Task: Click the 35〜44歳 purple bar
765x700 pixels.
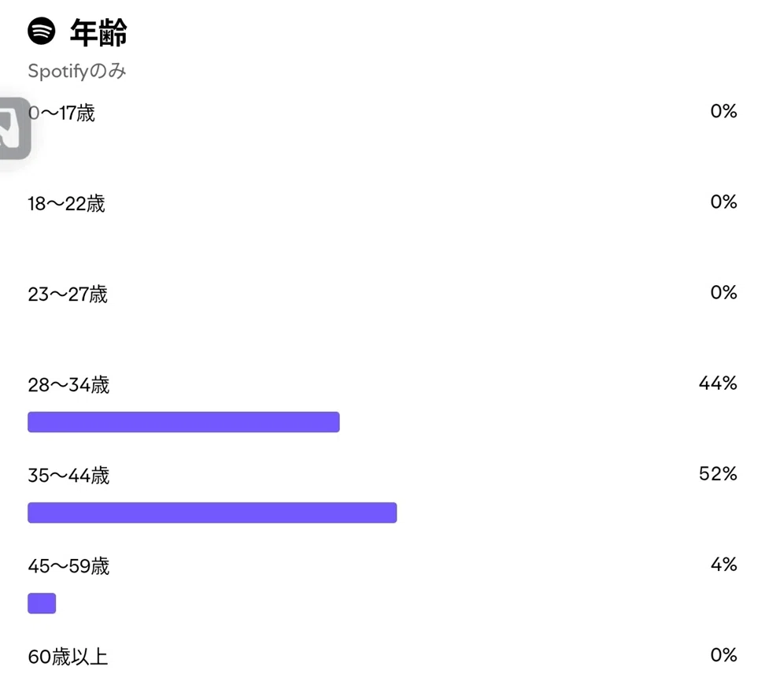Action: point(213,513)
